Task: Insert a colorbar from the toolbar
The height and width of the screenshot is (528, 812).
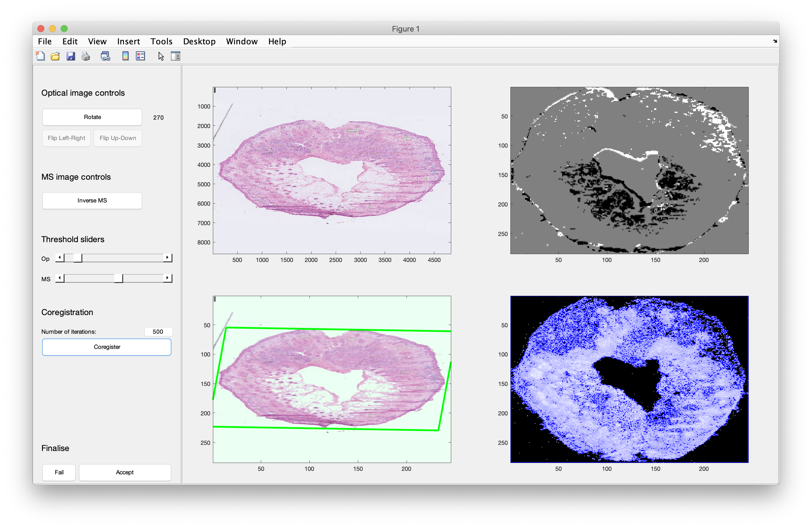Action: 125,56
